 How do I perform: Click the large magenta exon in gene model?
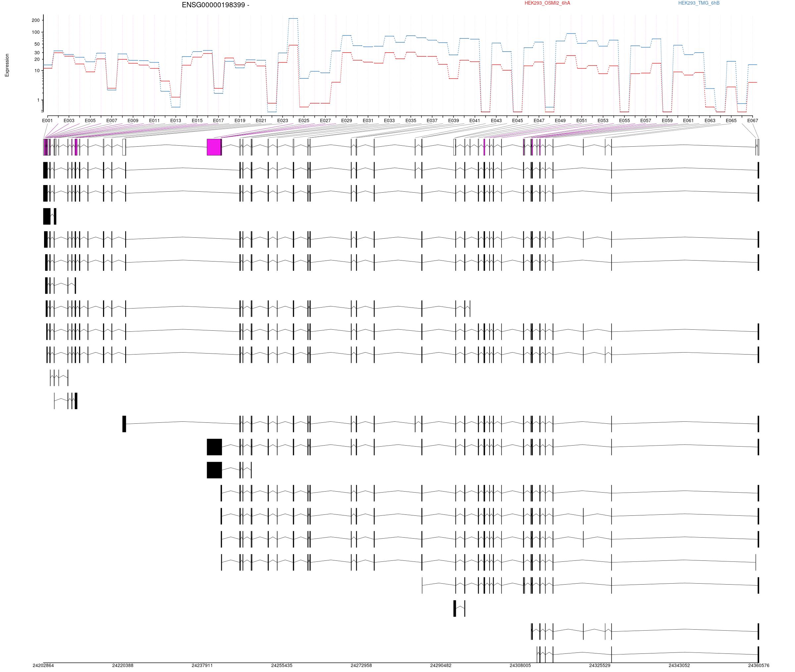(214, 147)
